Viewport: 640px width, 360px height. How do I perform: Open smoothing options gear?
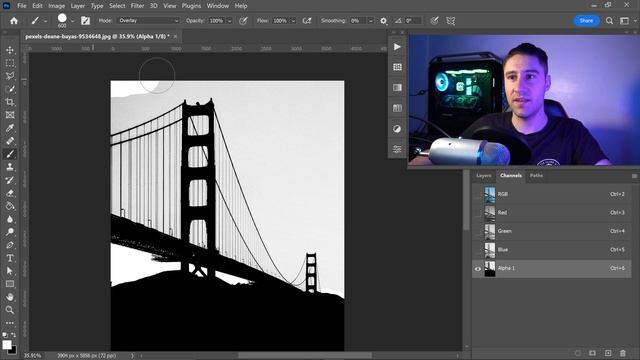(384, 21)
